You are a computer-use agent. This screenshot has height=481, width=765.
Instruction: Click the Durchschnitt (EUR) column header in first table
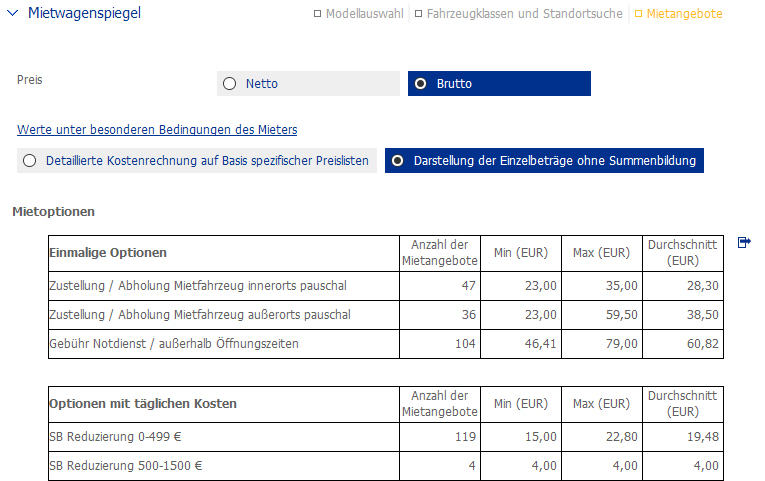[x=683, y=253]
